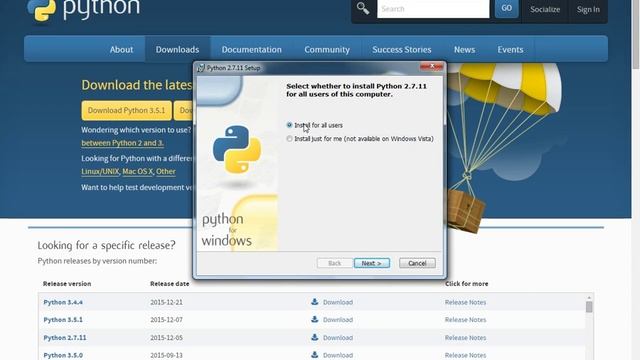Click the 'Release date' column header

click(x=169, y=284)
